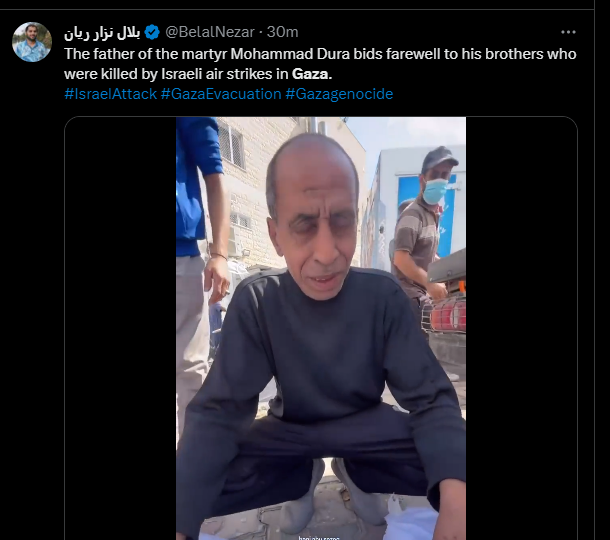Viewport: 610px width, 540px height.
Task: Click the separator line above the tweet
Action: click(x=297, y=9)
